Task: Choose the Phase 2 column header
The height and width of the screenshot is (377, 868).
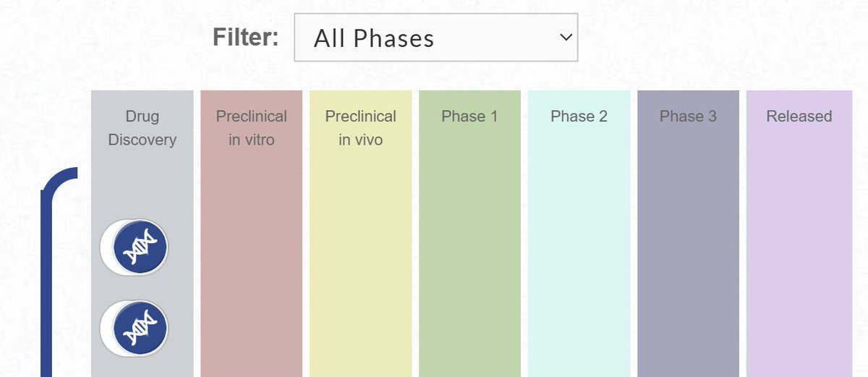Action: [x=579, y=117]
